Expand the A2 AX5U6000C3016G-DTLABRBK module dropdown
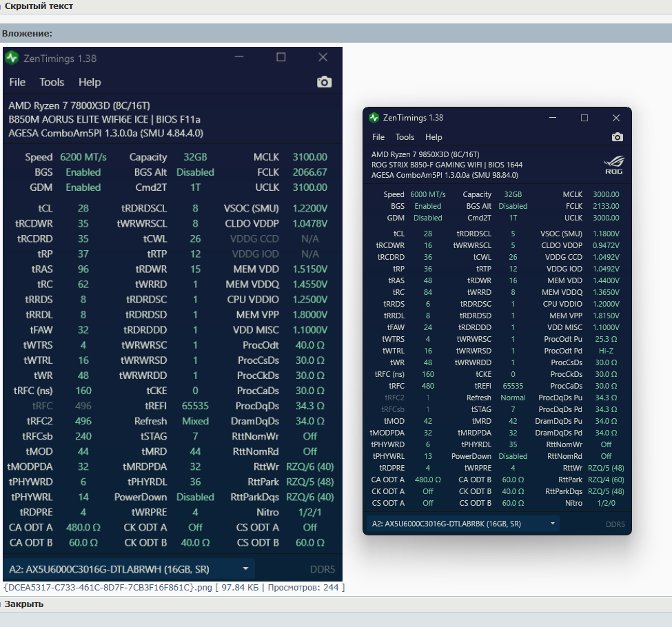The width and height of the screenshot is (672, 627). pos(463,524)
